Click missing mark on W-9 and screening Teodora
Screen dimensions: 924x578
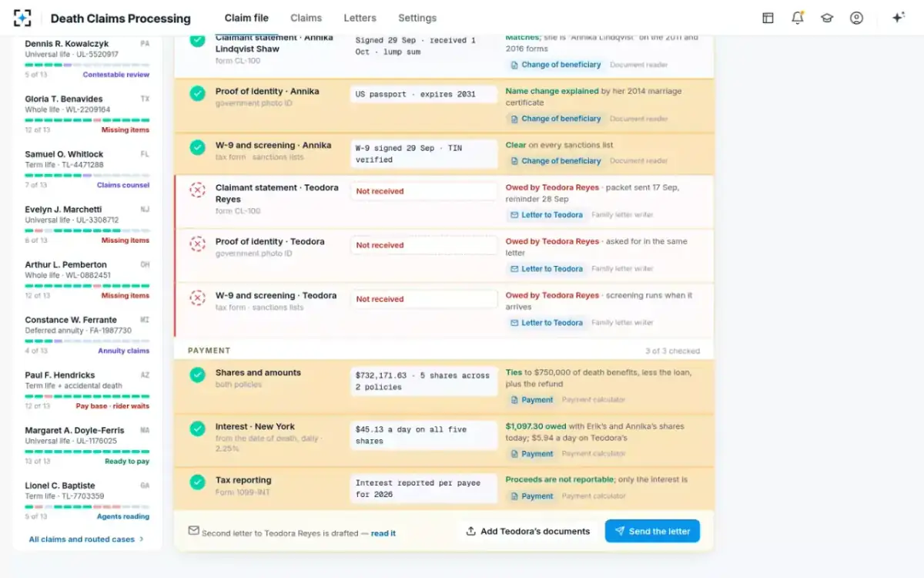click(198, 297)
